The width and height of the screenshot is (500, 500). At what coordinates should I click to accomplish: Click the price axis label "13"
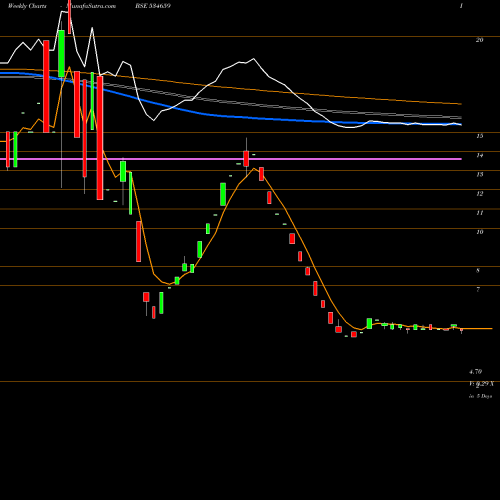point(479,174)
